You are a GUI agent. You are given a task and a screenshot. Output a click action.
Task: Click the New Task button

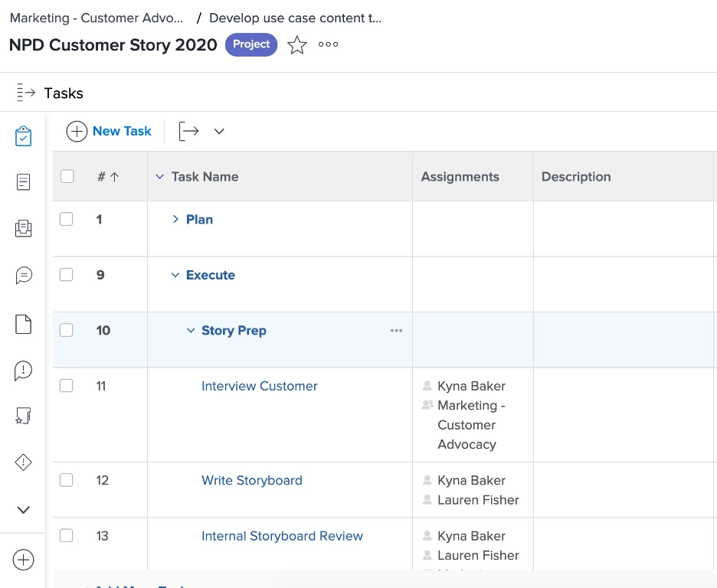110,132
